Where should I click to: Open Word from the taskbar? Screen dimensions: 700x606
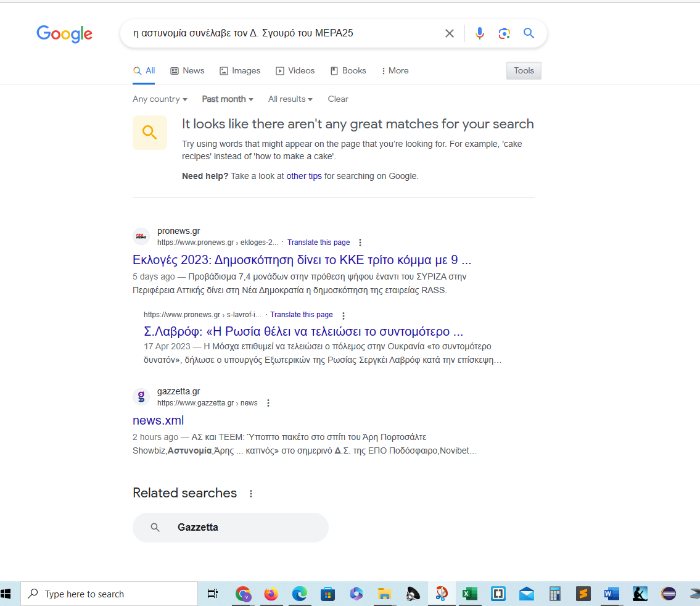click(612, 594)
